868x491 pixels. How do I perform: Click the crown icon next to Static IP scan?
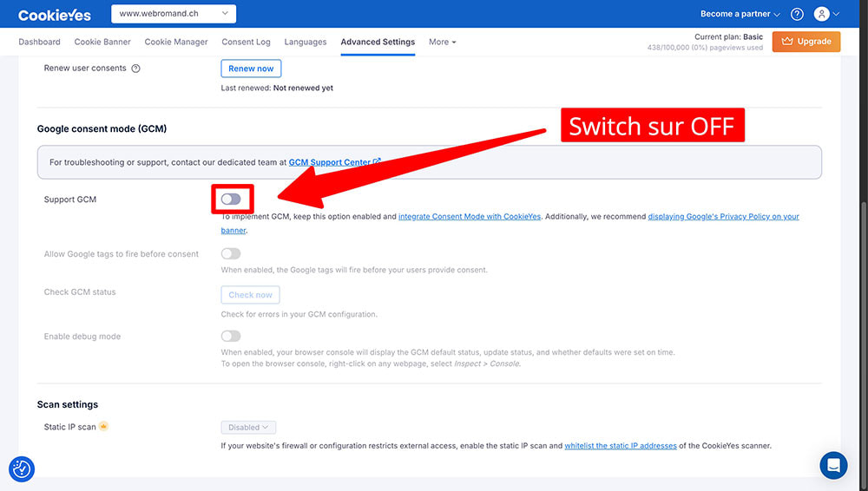tap(105, 427)
